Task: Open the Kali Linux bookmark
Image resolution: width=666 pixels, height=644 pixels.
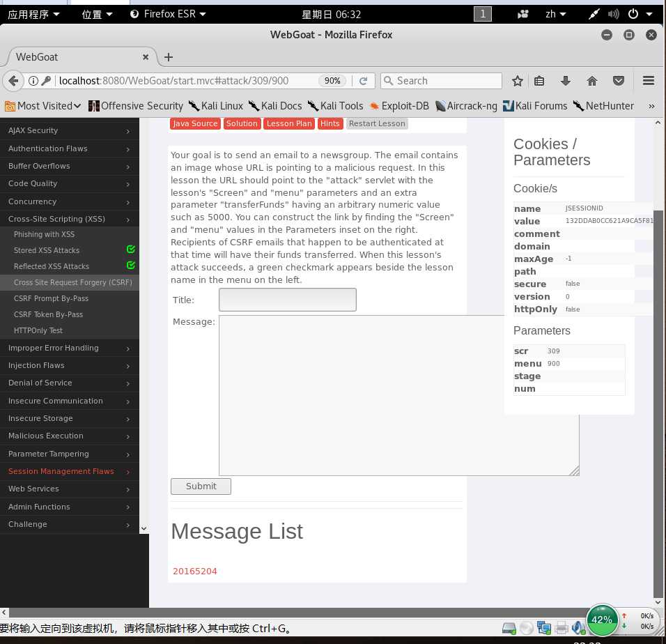Action: coord(216,106)
